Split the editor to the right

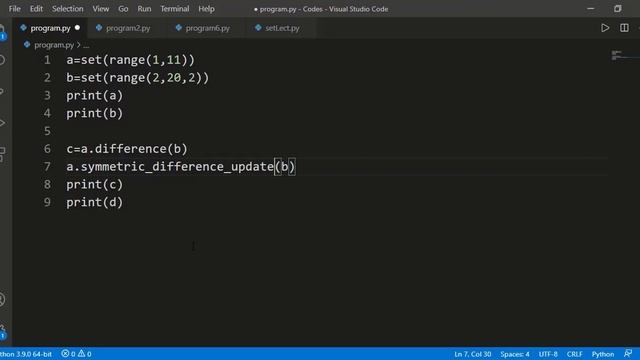coord(624,28)
